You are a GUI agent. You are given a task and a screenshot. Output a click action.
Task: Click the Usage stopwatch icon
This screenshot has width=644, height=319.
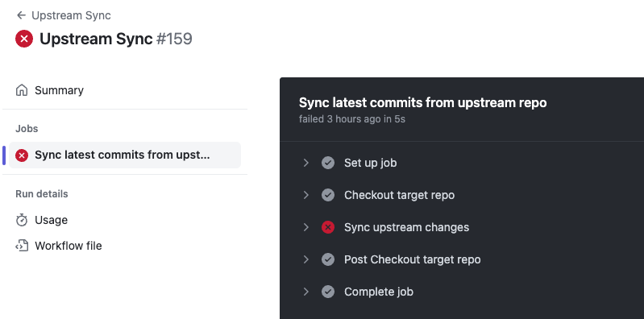[x=21, y=220]
